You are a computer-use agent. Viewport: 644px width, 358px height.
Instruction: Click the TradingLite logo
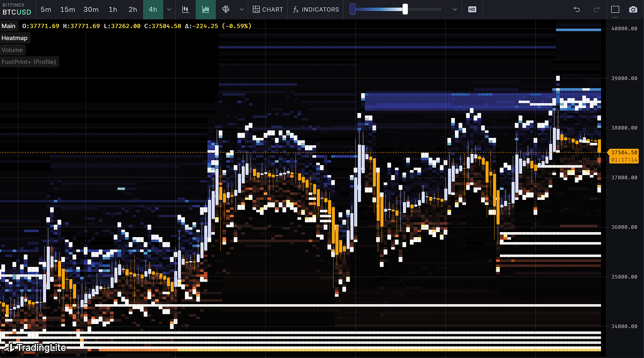point(36,347)
